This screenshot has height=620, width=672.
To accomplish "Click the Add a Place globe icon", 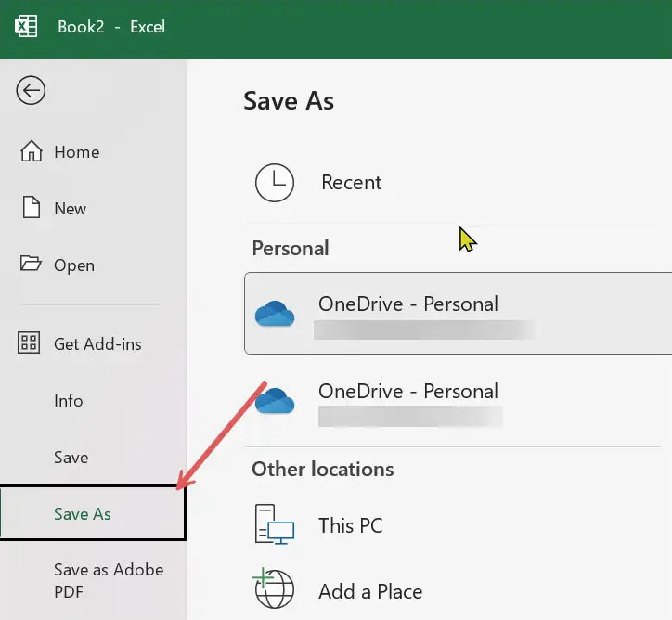I will coord(274,589).
